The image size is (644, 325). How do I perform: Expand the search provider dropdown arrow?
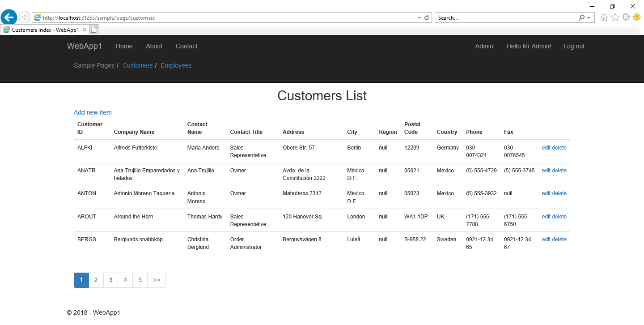coord(589,18)
